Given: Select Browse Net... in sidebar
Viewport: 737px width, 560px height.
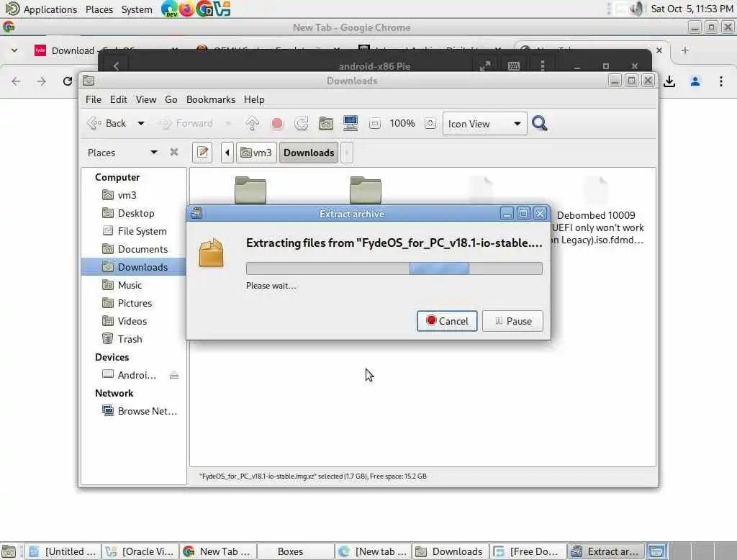Looking at the screenshot, I should click(134, 411).
